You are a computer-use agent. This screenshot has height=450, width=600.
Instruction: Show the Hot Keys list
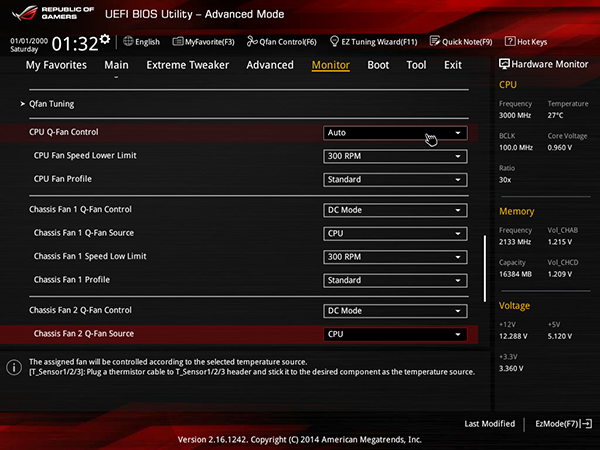click(x=526, y=41)
